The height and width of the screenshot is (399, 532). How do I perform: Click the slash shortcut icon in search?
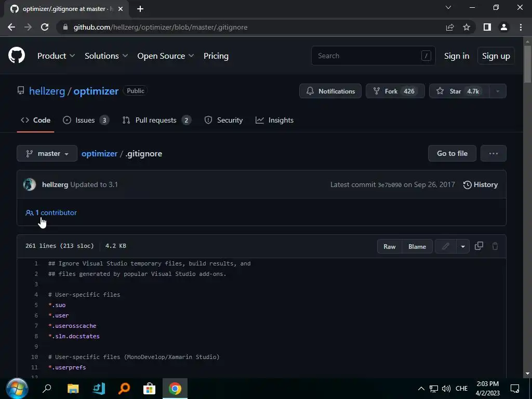(426, 56)
